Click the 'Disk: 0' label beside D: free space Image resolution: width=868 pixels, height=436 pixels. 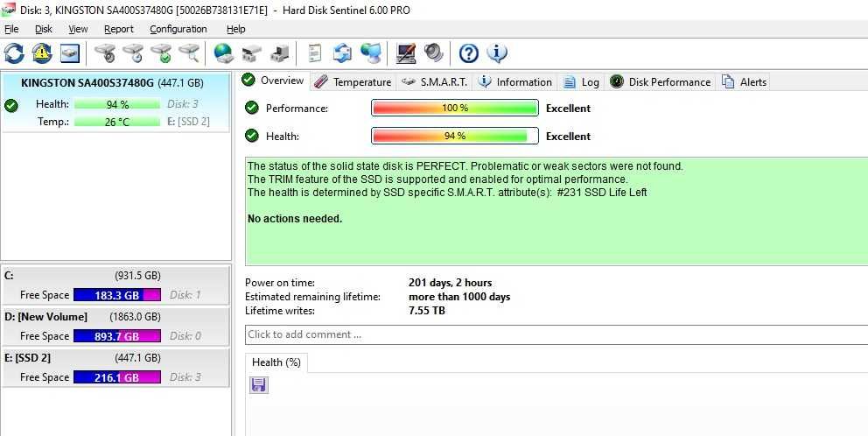pyautogui.click(x=185, y=335)
